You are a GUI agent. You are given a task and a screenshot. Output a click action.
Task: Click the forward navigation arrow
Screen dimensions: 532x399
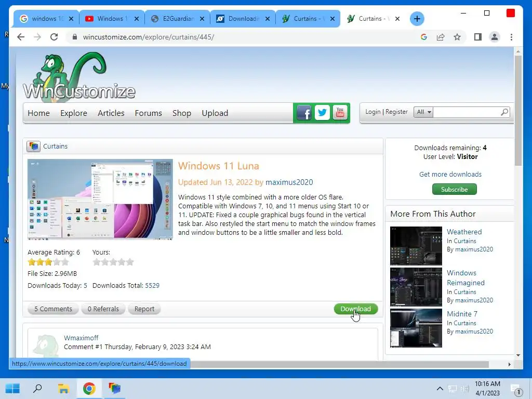37,37
